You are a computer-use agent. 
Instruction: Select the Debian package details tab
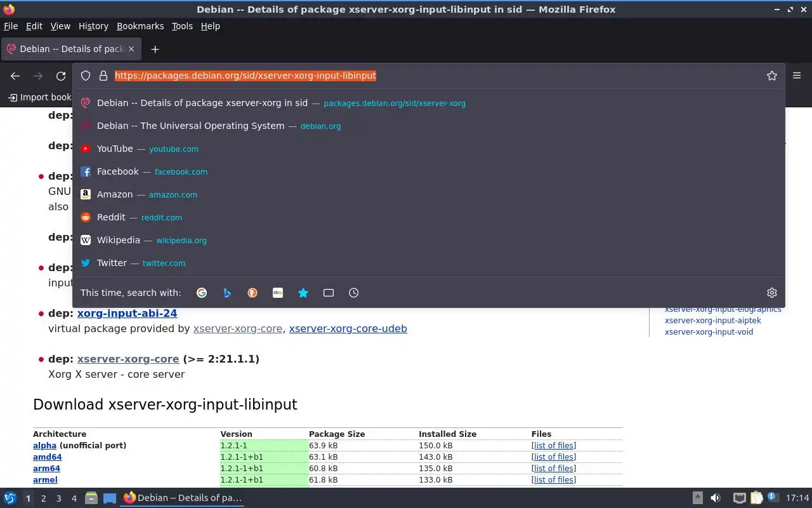pos(70,49)
